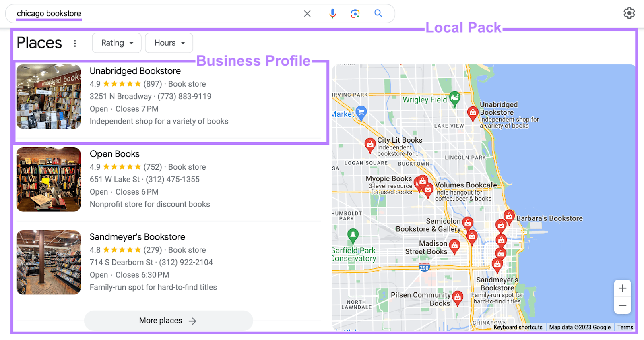Expand the Rating filter dropdown
The height and width of the screenshot is (340, 644).
coord(117,43)
